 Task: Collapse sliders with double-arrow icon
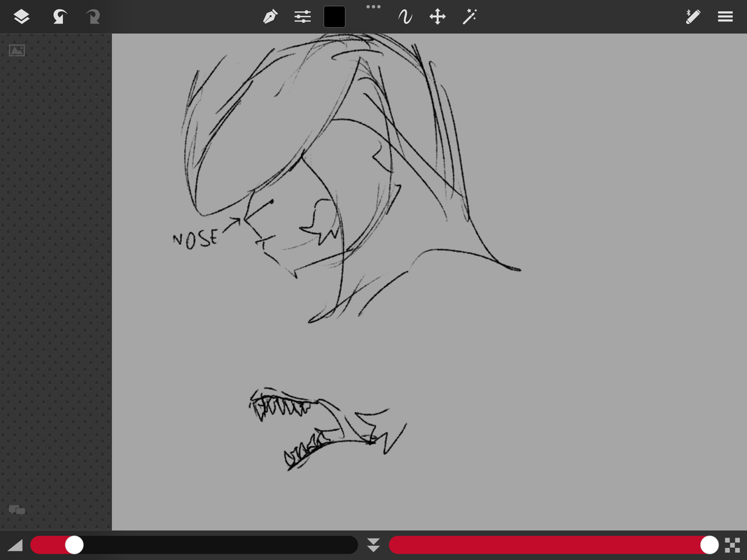pyautogui.click(x=374, y=545)
